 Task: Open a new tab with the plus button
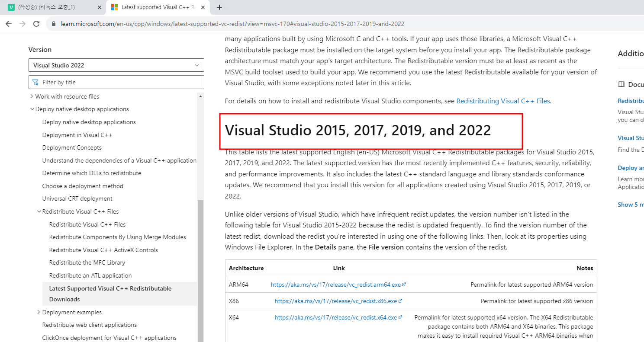[x=219, y=7]
